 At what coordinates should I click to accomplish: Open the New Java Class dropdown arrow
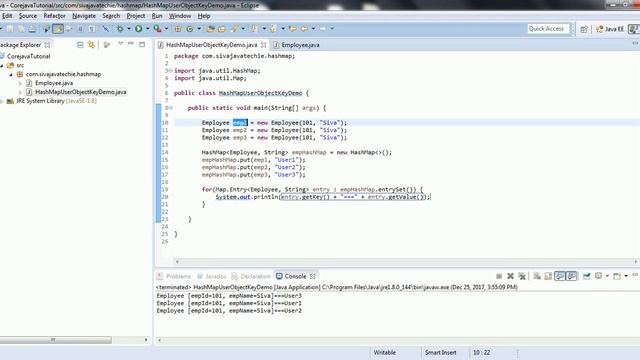[x=199, y=29]
